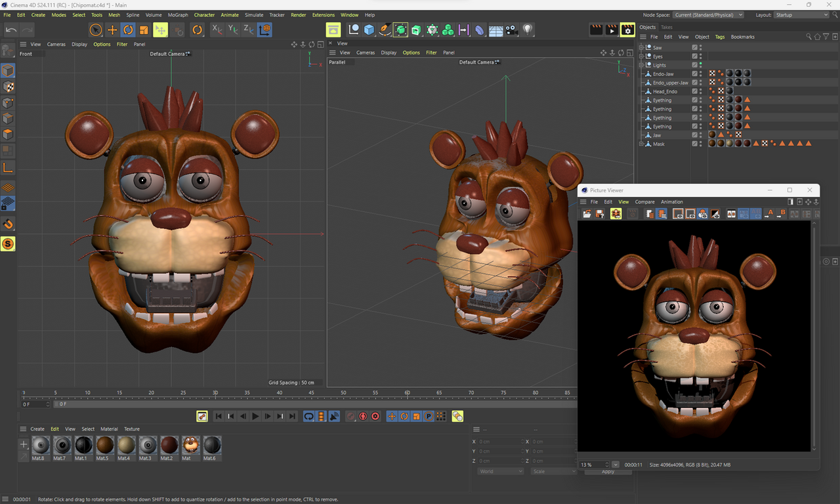
Task: Select Model mode cube icon
Action: coord(8,71)
